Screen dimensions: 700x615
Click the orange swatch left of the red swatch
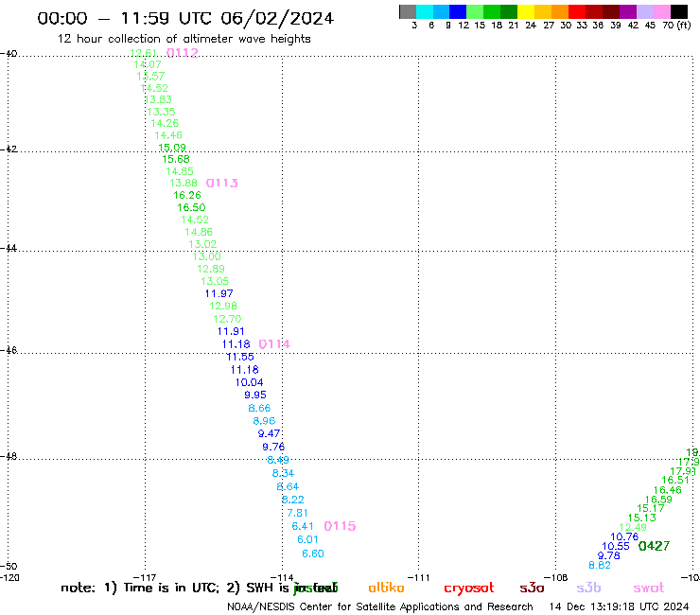[x=560, y=11]
